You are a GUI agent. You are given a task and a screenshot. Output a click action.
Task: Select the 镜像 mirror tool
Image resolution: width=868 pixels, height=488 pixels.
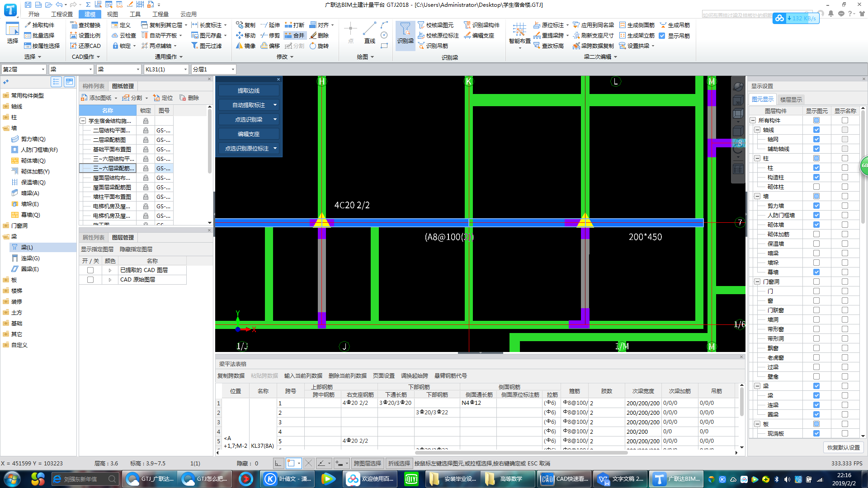[x=245, y=46]
